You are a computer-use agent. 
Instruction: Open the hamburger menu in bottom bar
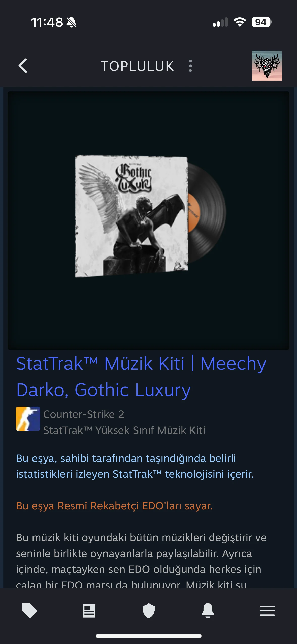coord(267,611)
